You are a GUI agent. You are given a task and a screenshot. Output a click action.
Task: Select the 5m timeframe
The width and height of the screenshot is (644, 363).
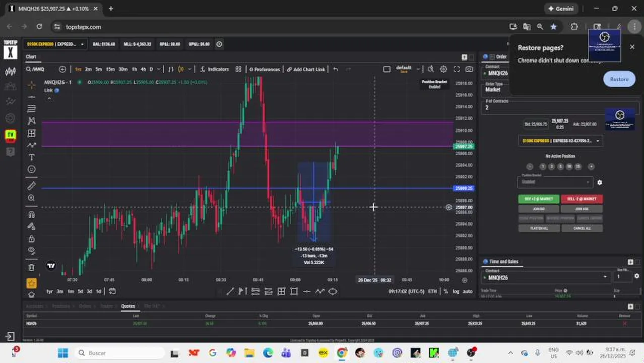[99, 69]
